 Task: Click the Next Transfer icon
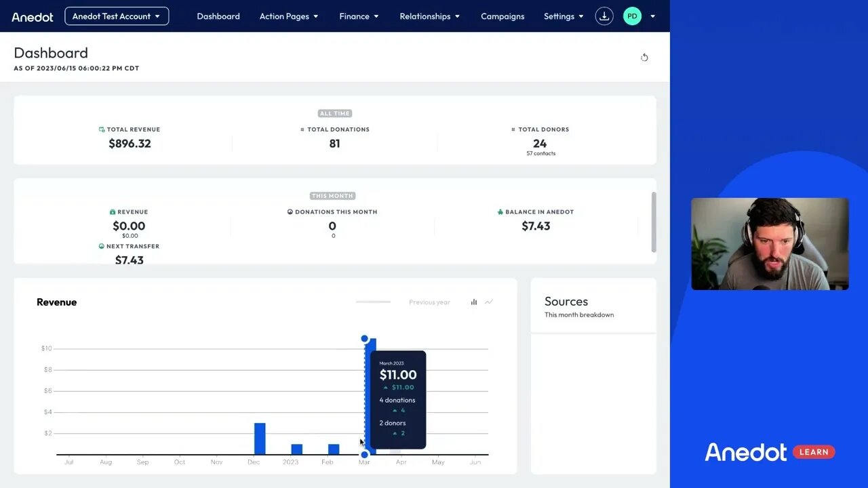pyautogui.click(x=102, y=247)
